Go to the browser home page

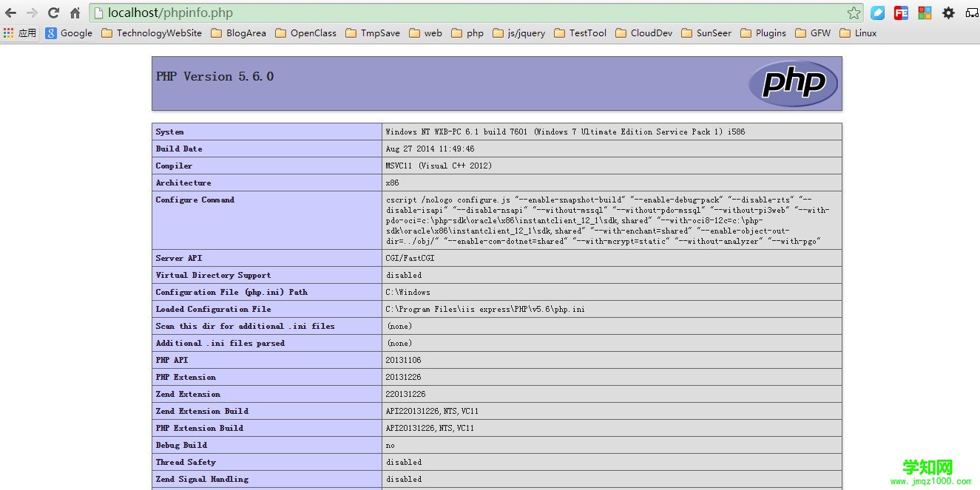point(75,13)
